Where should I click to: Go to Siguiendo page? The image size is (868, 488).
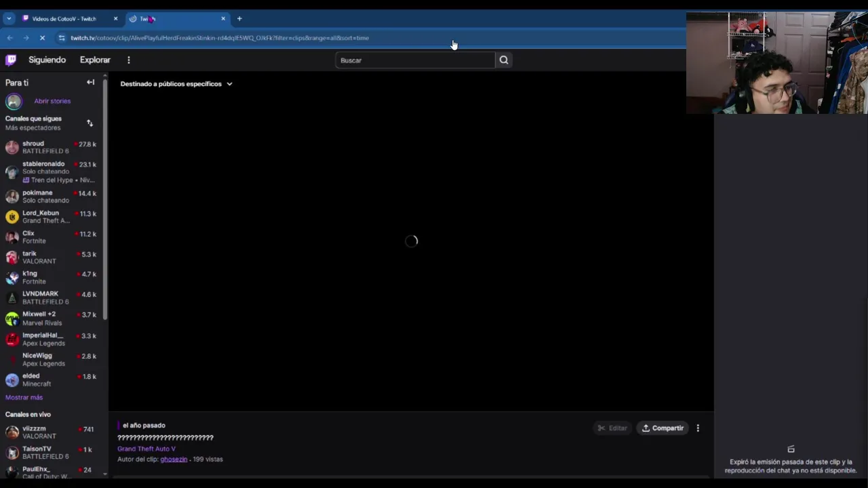[x=47, y=60]
